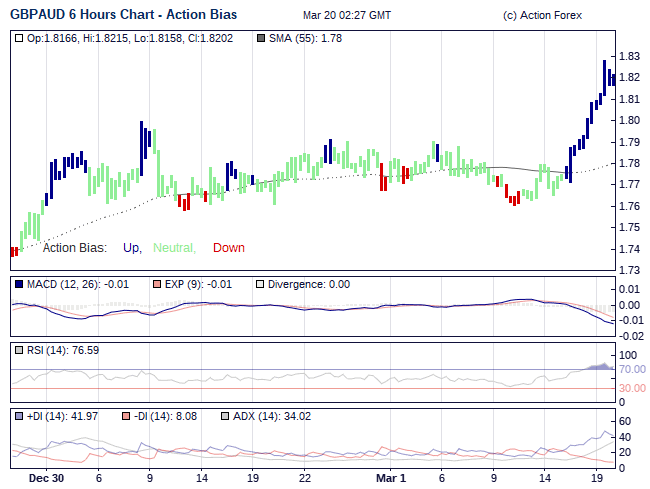
Task: Click the pink -DI (14) legend swatch
Action: click(126, 416)
